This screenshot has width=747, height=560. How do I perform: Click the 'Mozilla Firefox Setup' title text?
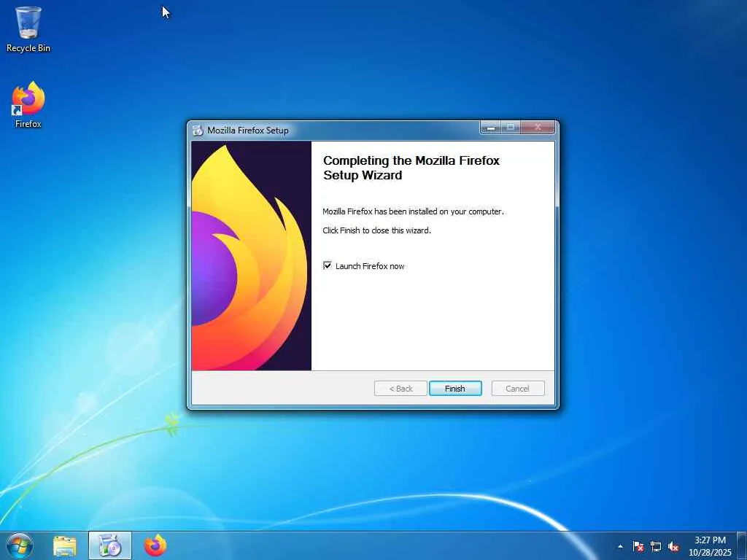(248, 130)
